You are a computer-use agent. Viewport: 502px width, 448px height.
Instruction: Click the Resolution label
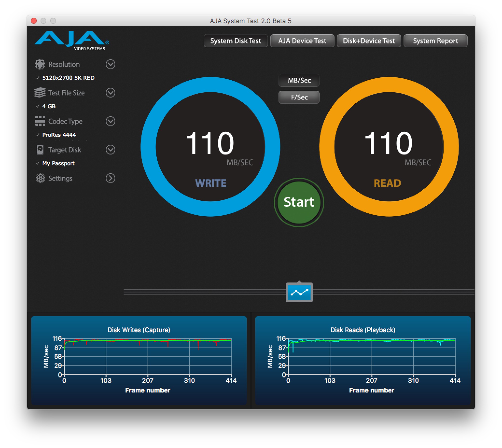tap(64, 64)
